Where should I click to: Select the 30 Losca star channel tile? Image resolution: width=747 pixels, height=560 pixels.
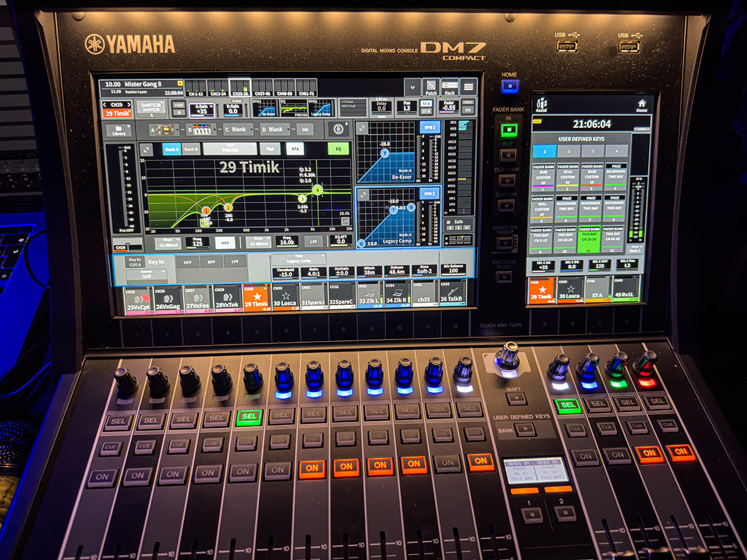point(285,297)
